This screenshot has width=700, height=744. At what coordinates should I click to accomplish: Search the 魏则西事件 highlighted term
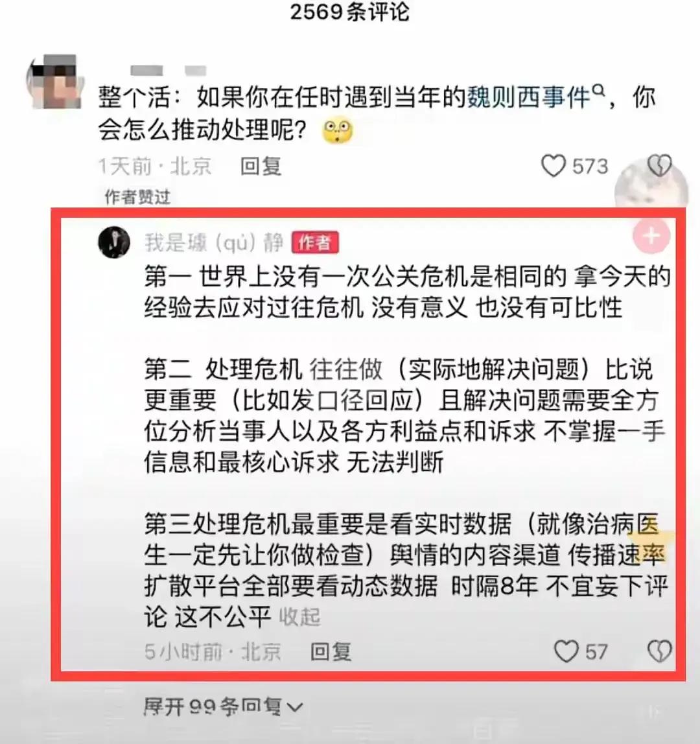click(529, 97)
